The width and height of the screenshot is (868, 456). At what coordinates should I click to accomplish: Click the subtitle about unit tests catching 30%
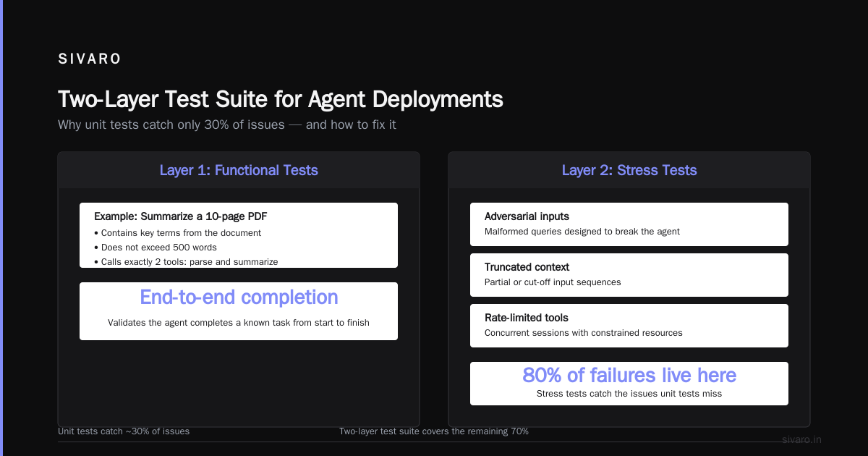(x=227, y=124)
